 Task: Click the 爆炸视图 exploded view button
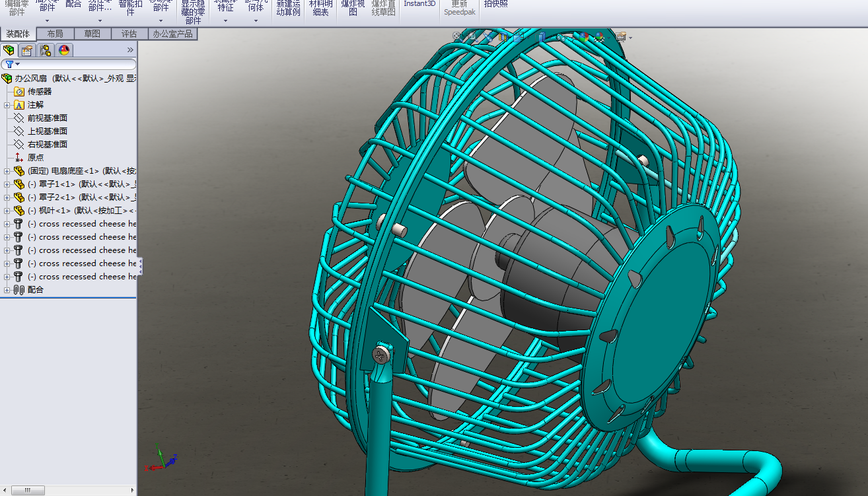[x=353, y=7]
